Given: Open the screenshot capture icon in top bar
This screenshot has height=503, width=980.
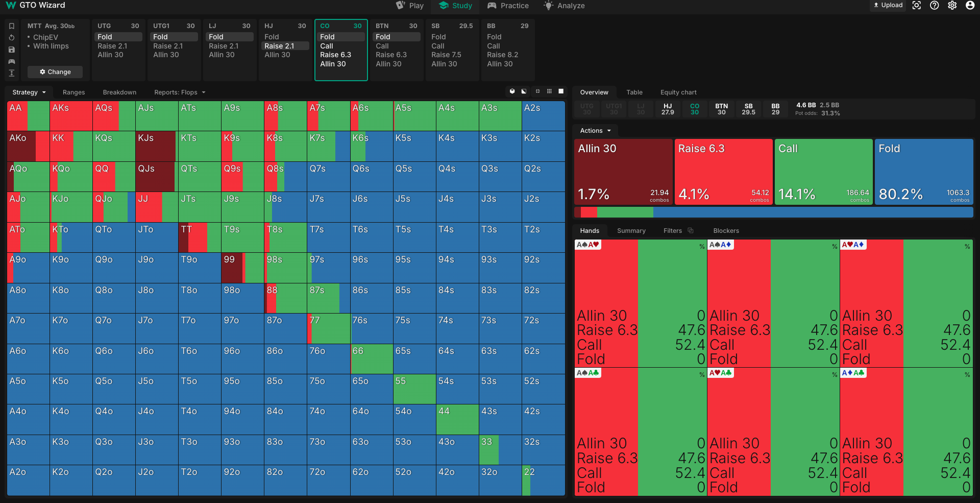Looking at the screenshot, I should tap(917, 6).
